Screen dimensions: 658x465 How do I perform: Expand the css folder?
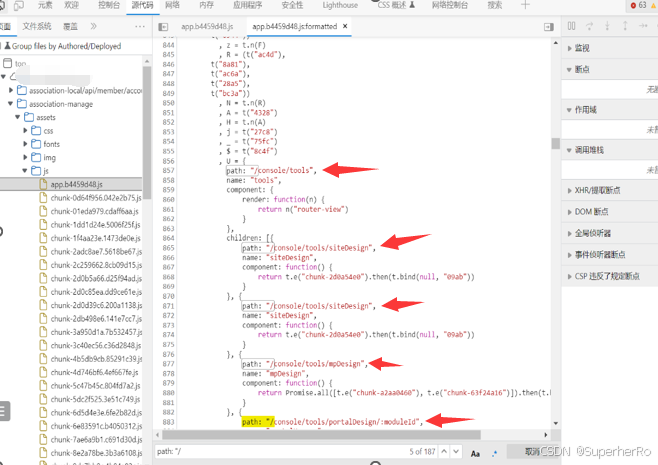point(25,131)
